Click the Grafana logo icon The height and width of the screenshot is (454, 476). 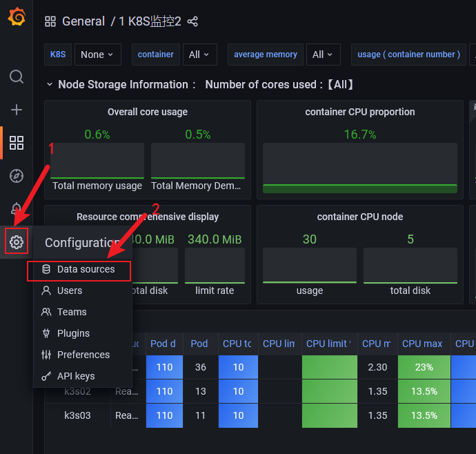pyautogui.click(x=17, y=18)
